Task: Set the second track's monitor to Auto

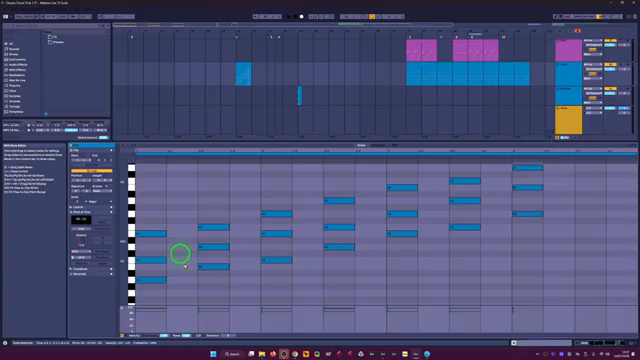Action: (593, 74)
